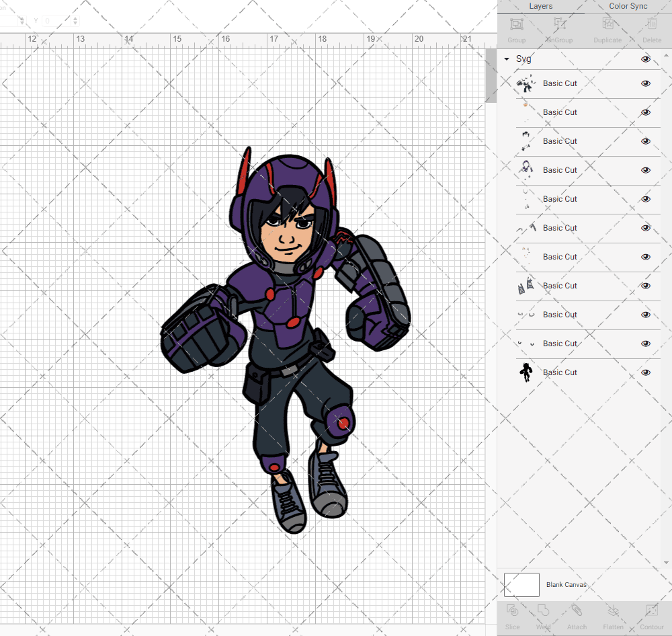Click the X position stepper arrows
The height and width of the screenshot is (636, 672).
click(22, 21)
